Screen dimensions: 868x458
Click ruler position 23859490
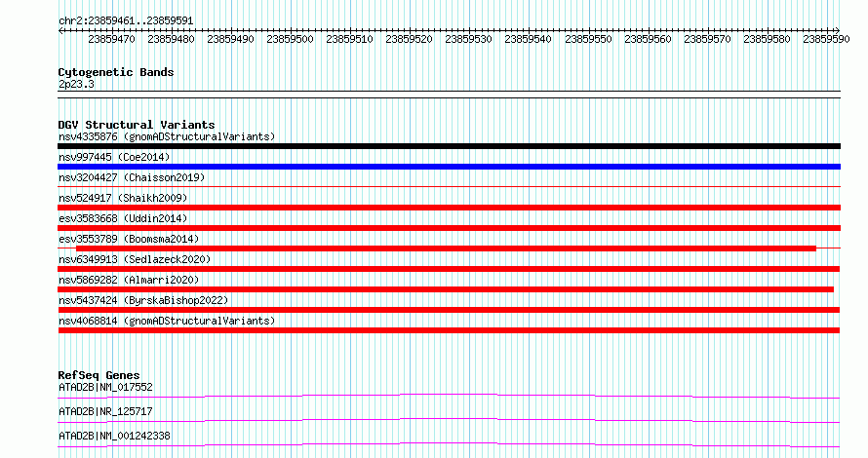point(230,39)
